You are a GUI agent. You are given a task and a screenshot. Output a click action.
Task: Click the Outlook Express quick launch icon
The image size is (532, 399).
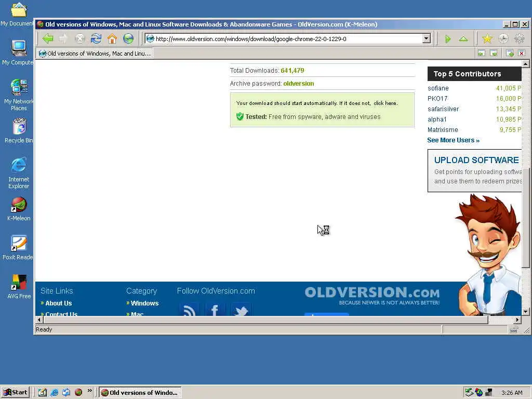(66, 392)
